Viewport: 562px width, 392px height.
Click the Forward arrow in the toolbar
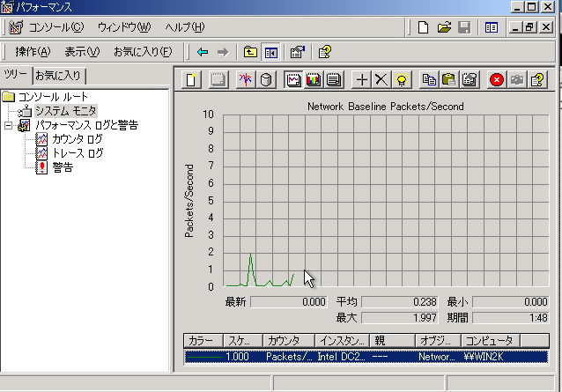coord(223,52)
